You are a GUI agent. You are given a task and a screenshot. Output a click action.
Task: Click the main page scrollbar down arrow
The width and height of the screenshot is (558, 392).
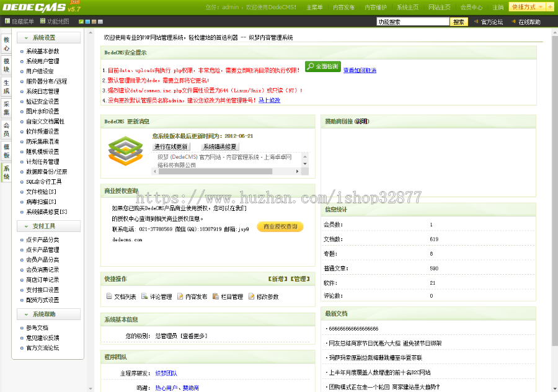pyautogui.click(x=555, y=388)
